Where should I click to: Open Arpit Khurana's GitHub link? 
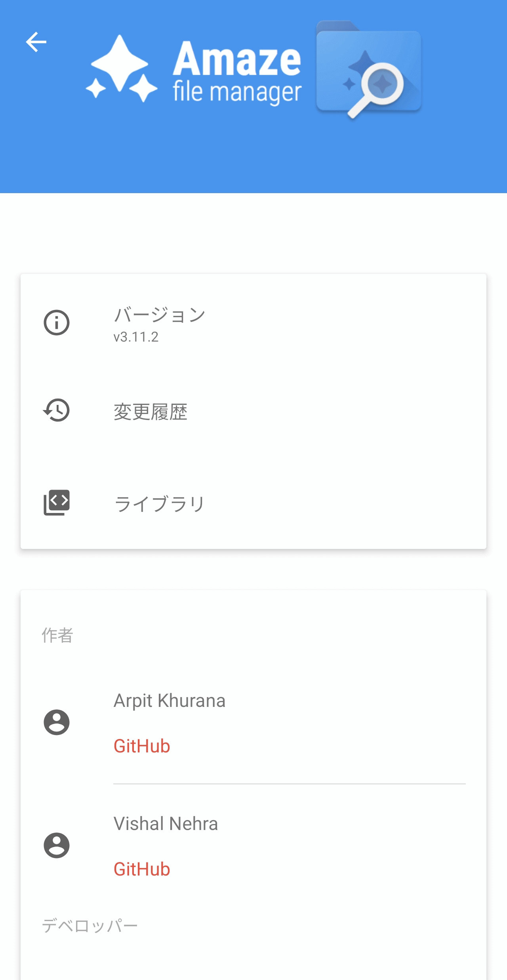point(142,746)
